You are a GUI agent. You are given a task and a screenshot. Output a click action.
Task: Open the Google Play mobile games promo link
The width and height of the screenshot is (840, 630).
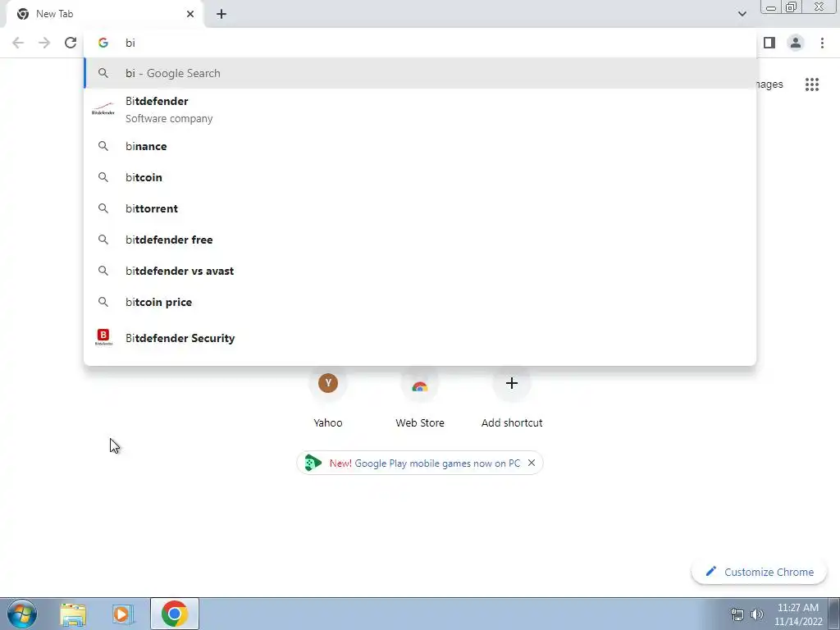coord(424,463)
